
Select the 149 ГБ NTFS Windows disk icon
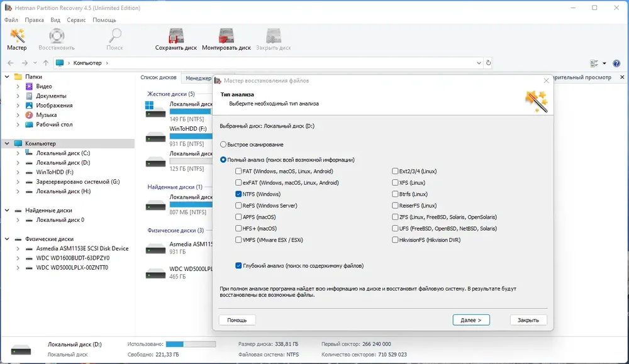155,110
